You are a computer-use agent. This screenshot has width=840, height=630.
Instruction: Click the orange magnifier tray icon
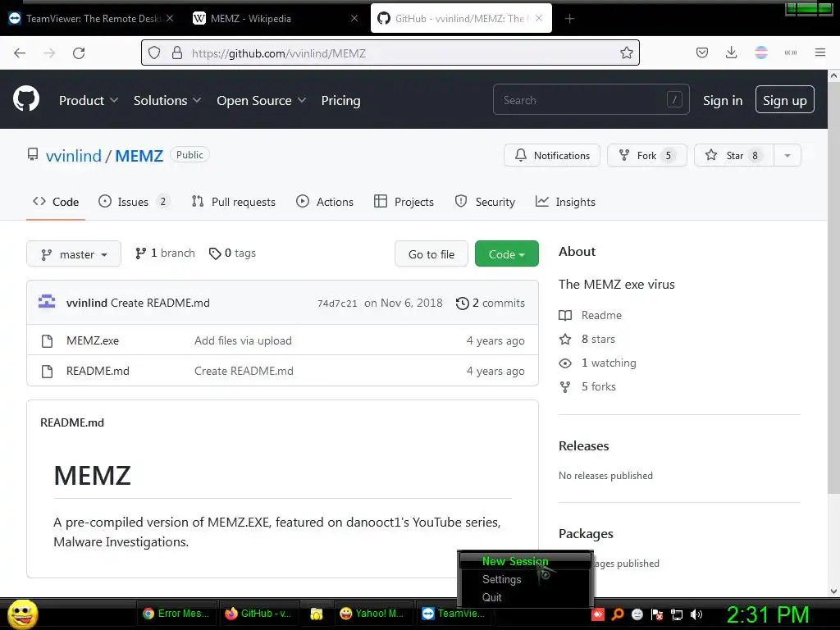click(x=618, y=614)
